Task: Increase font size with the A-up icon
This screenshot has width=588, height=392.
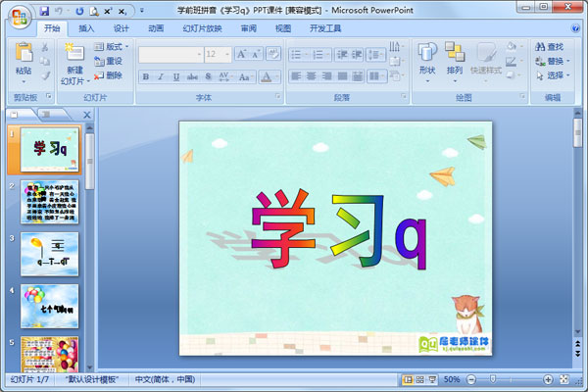Action: click(241, 54)
